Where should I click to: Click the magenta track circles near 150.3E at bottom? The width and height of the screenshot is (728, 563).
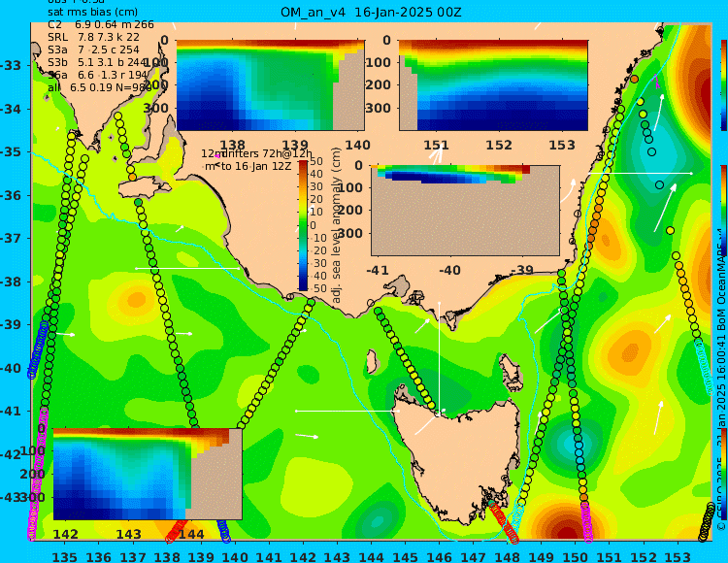(x=586, y=521)
